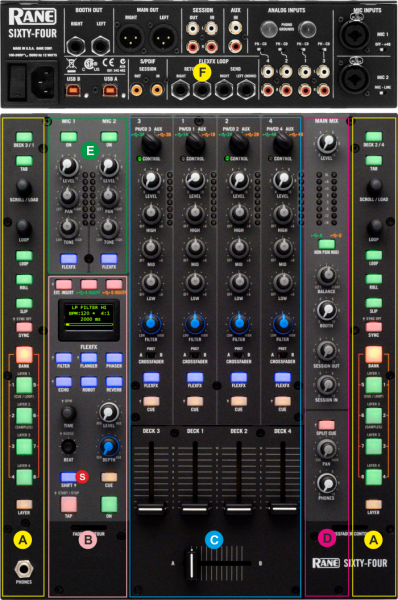Click the Main Mix Level knob
398x600 pixels.
[327, 143]
